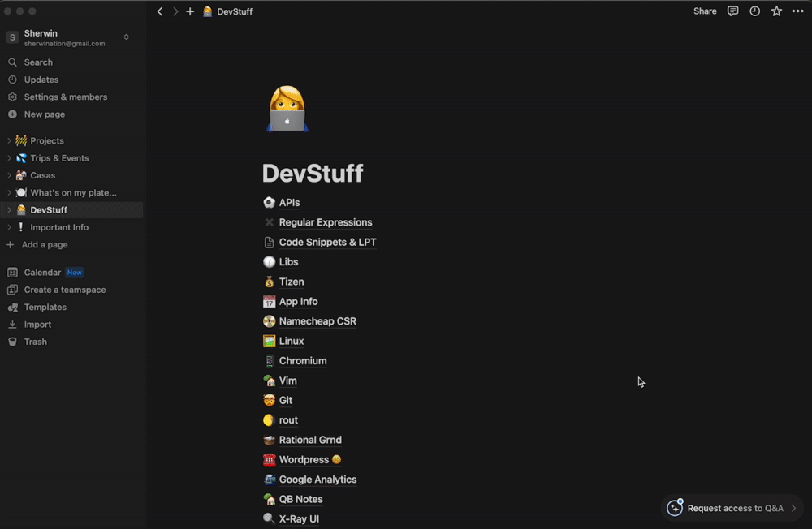Open the Namecheap CSR subpage

(317, 321)
